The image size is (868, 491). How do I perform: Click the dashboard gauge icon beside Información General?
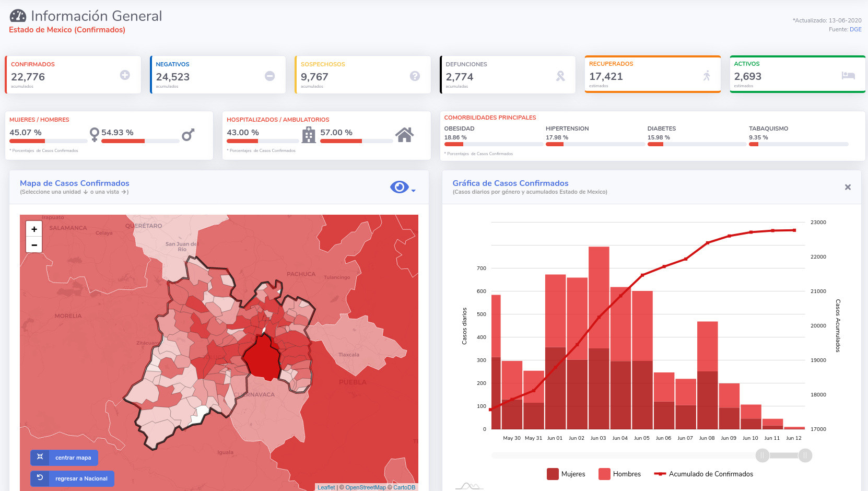click(x=18, y=16)
